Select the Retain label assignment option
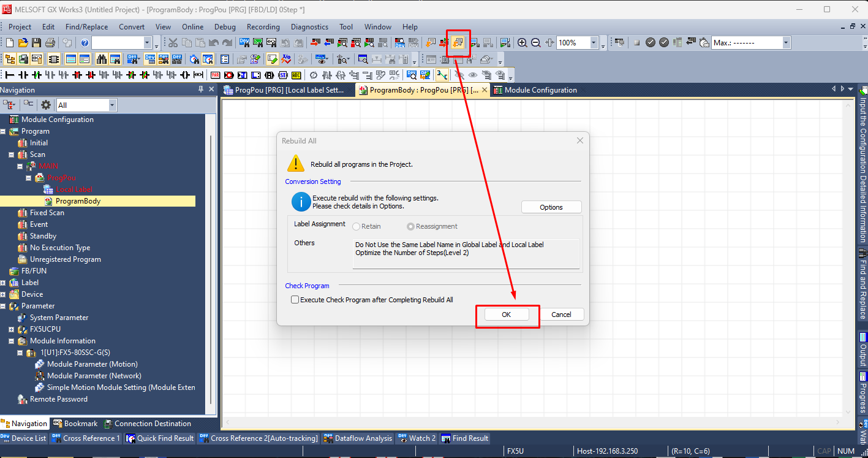This screenshot has height=458, width=868. click(x=357, y=226)
